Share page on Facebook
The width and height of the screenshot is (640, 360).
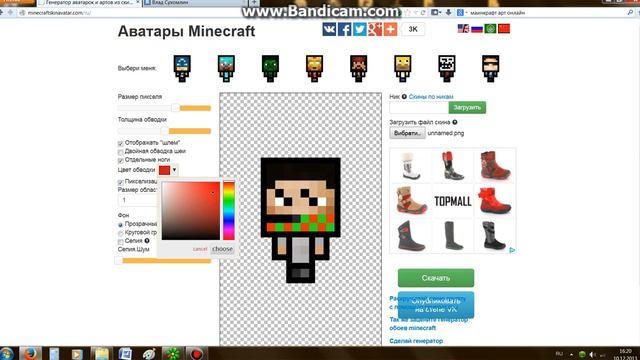point(344,29)
